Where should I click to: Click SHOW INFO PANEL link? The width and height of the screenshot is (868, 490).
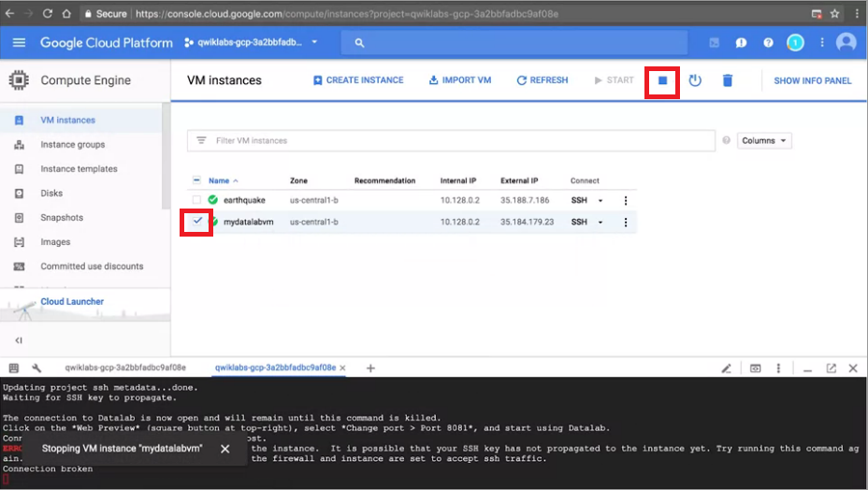tap(812, 80)
